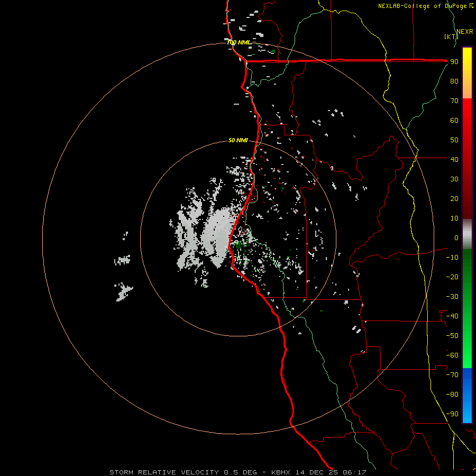Click the -10 value on the velocity scale
Image resolution: width=476 pixels, height=476 pixels.
[452, 258]
